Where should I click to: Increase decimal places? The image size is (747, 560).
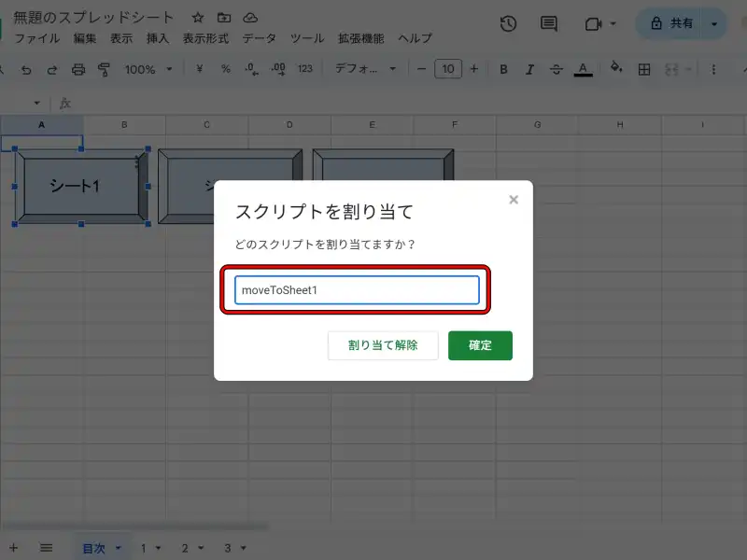pos(278,69)
